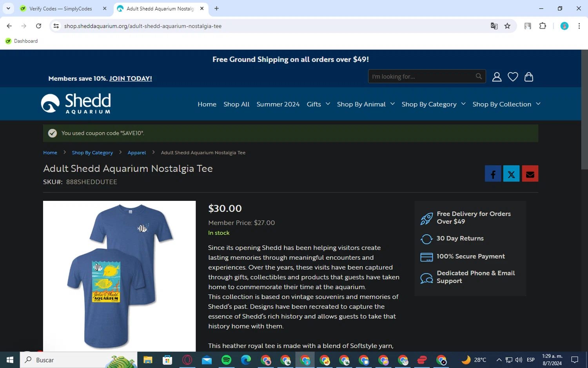The width and height of the screenshot is (588, 368).
Task: Click the Apparel breadcrumb link
Action: click(137, 153)
